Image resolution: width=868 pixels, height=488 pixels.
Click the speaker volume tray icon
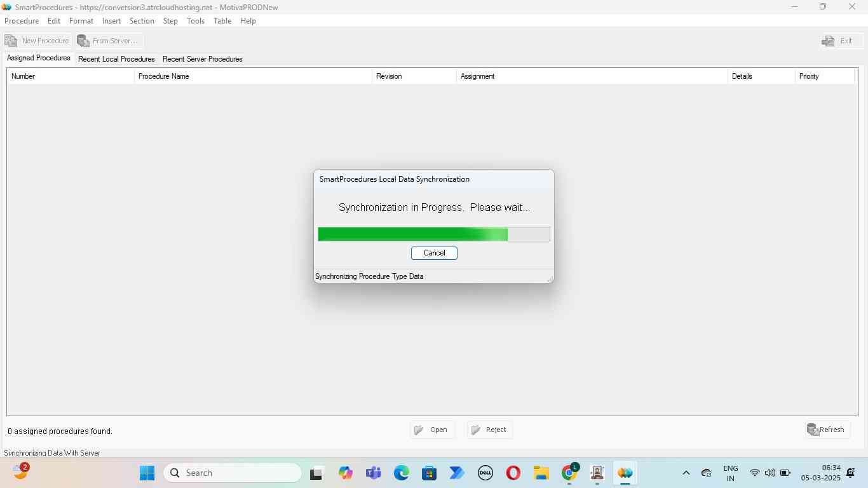770,473
